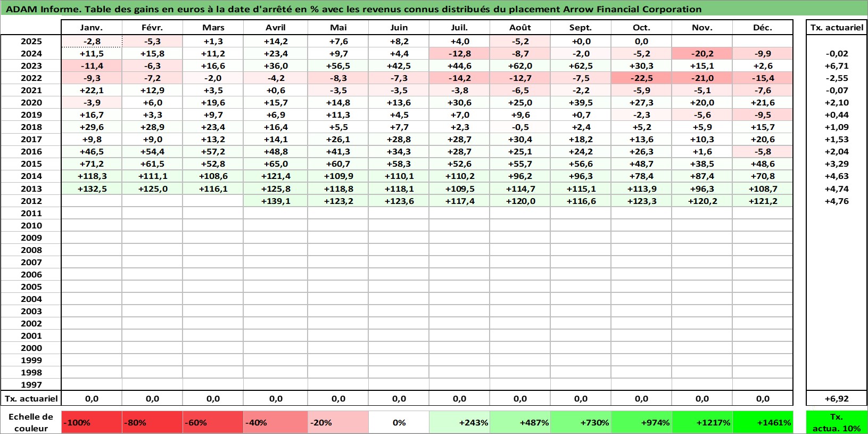
Task: Select the 'Tx. actuariel' row label at bottom
Action: [x=31, y=398]
